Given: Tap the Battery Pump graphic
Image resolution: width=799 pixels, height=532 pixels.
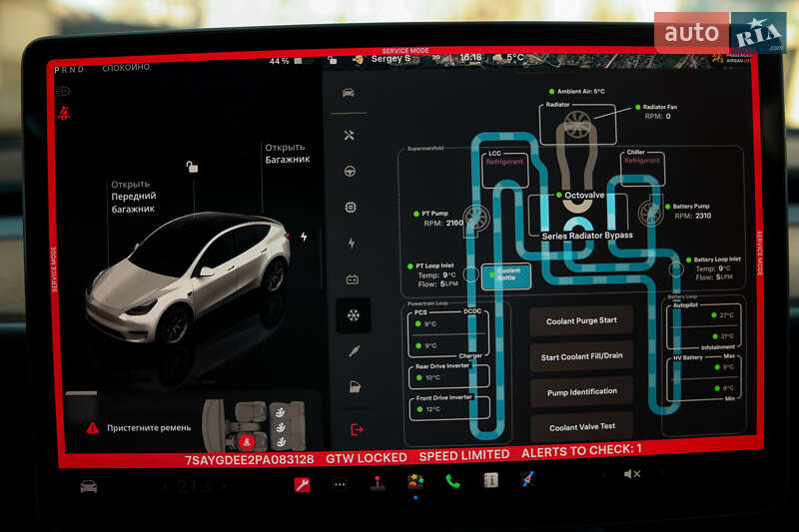Looking at the screenshot, I should (x=651, y=213).
